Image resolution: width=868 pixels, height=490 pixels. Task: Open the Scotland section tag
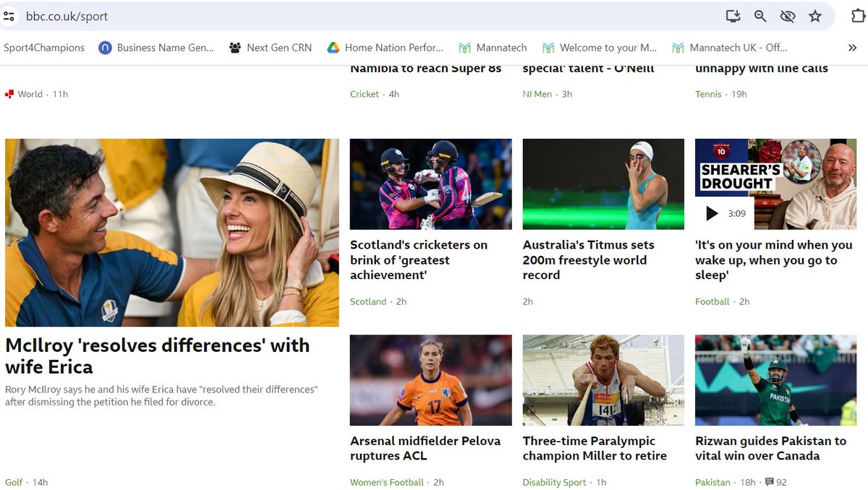pyautogui.click(x=368, y=301)
